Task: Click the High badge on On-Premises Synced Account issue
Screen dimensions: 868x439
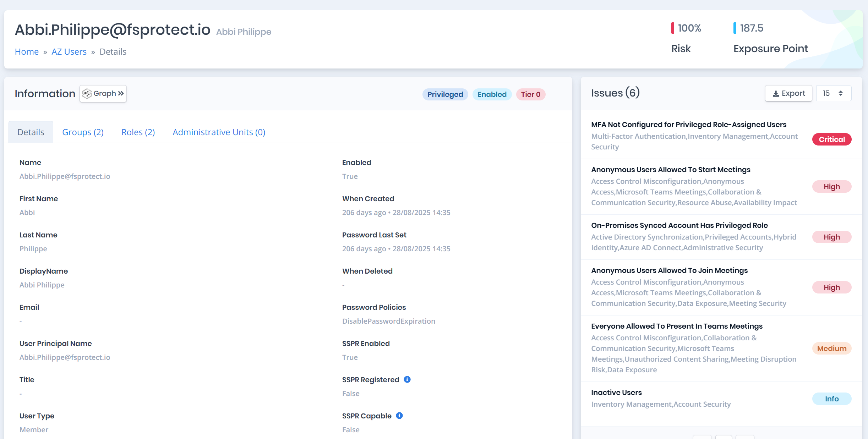Action: pos(831,237)
